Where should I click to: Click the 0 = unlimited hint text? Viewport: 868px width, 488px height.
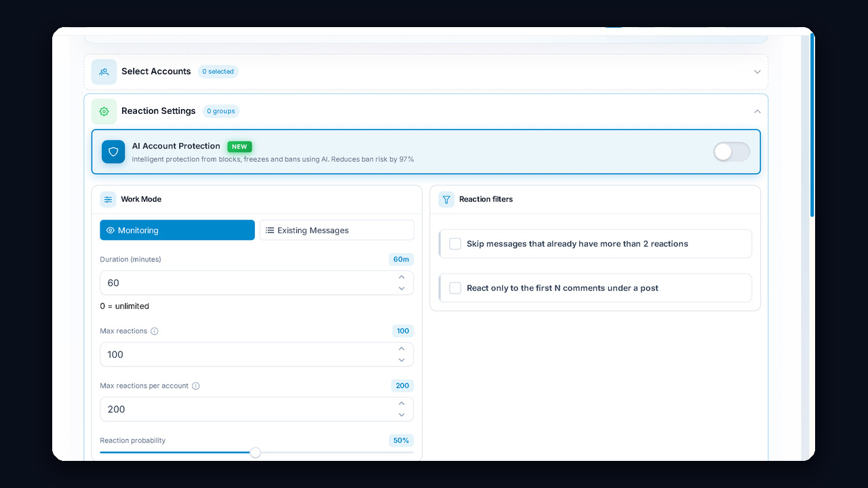124,306
